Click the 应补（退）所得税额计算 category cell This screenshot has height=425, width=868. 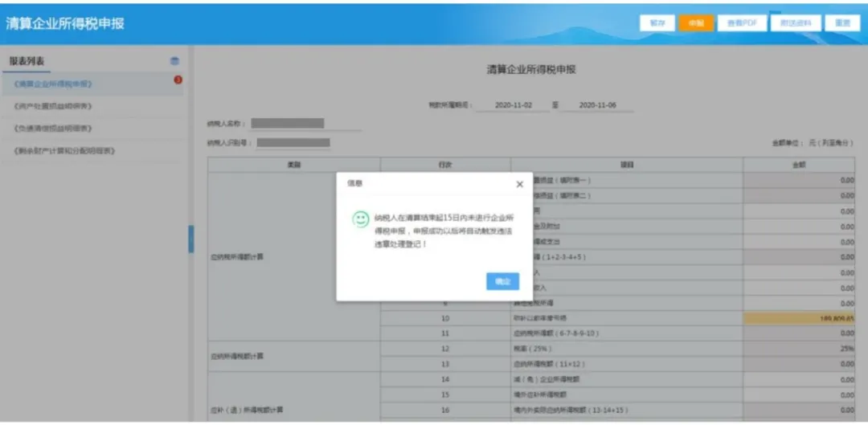pos(294,396)
